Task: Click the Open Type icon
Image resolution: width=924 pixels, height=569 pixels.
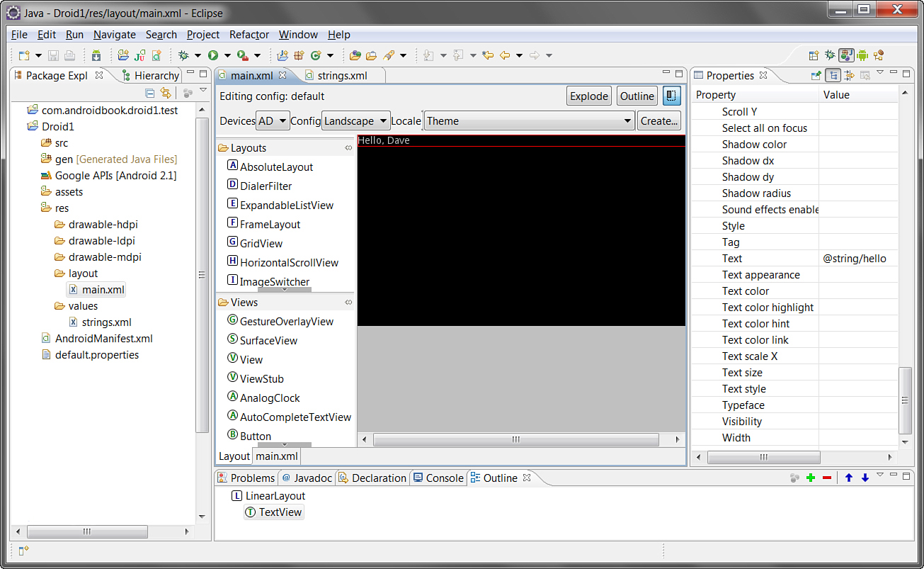Action: [x=355, y=55]
